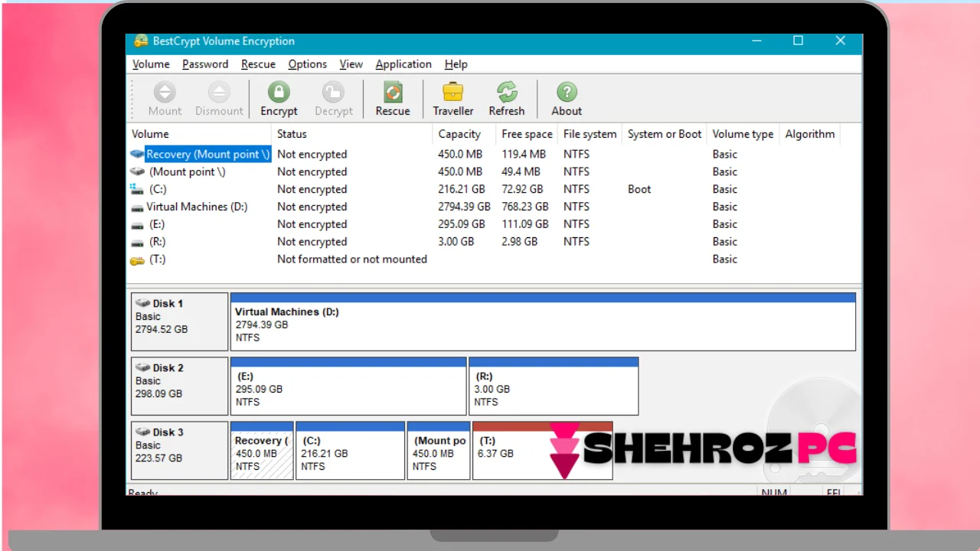Open the Volume menu
980x551 pixels.
(x=151, y=64)
